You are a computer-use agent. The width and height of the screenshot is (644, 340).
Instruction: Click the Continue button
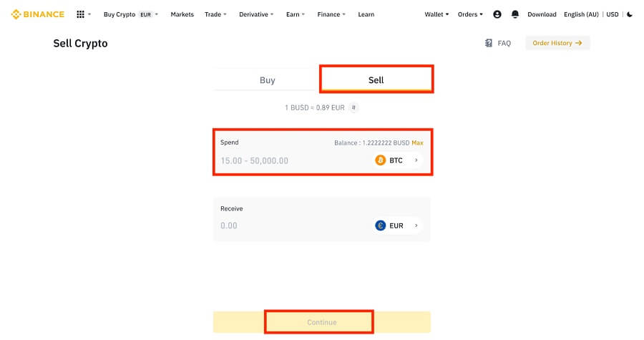tap(321, 322)
